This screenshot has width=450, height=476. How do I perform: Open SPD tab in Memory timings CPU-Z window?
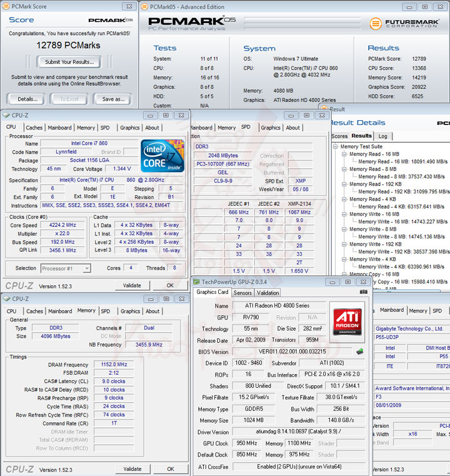[105, 311]
